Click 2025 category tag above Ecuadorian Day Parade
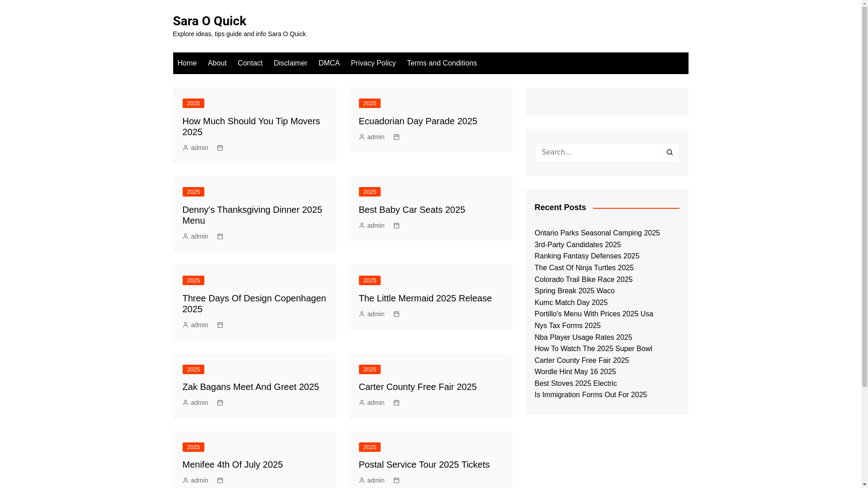This screenshot has height=488, width=868. pyautogui.click(x=370, y=103)
